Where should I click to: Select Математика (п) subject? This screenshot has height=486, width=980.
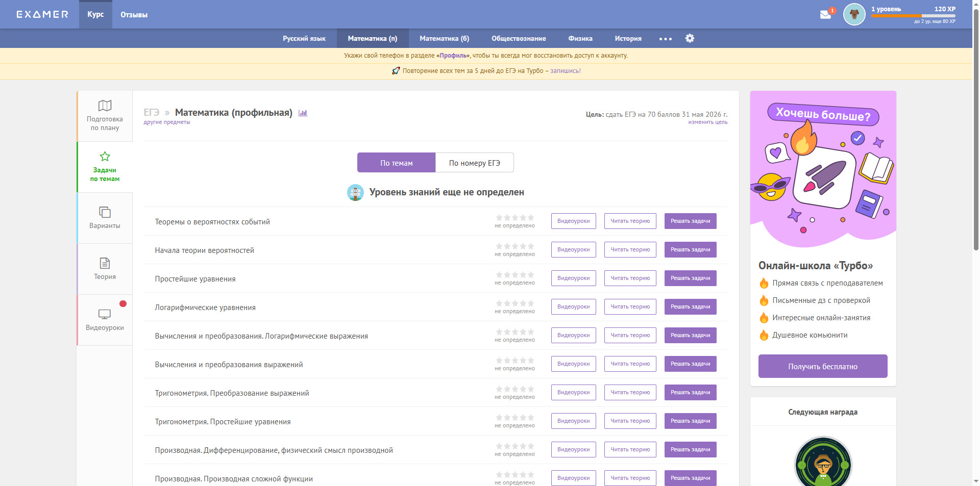tap(372, 38)
